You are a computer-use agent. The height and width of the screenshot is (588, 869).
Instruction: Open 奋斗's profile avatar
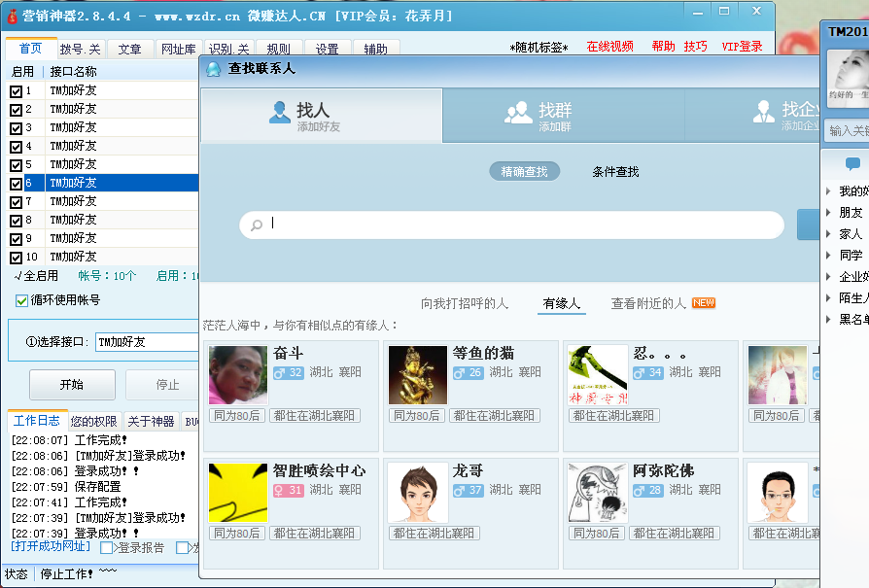click(238, 375)
